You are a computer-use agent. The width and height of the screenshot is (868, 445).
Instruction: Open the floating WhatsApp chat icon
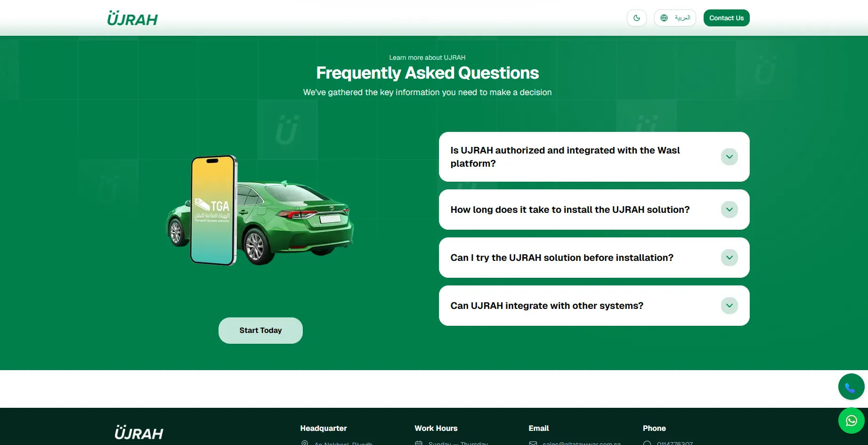point(851,421)
